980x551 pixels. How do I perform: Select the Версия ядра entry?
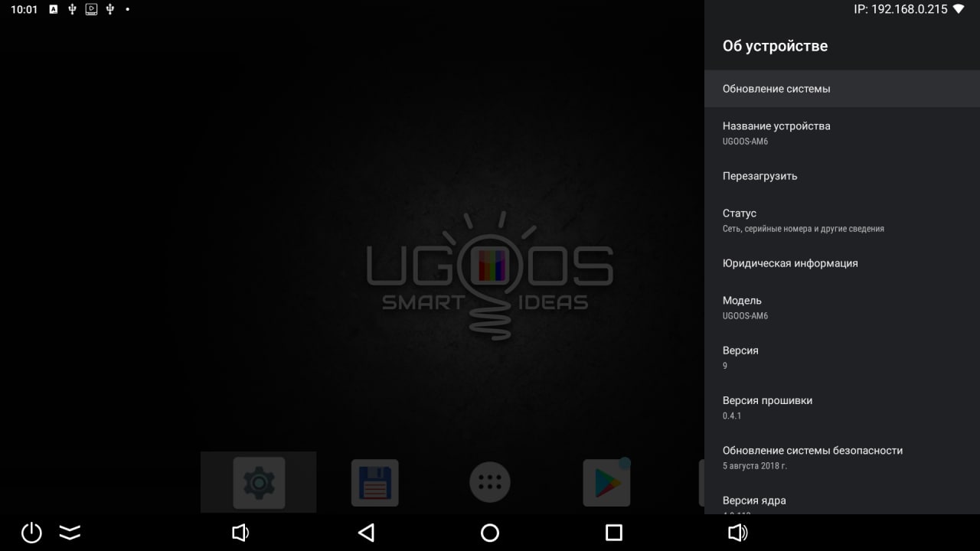coord(842,499)
